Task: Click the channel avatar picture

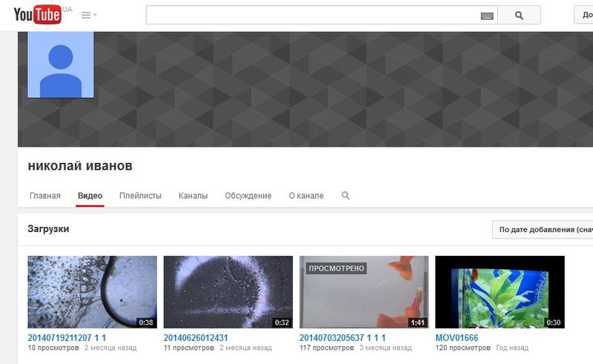Action: click(61, 65)
